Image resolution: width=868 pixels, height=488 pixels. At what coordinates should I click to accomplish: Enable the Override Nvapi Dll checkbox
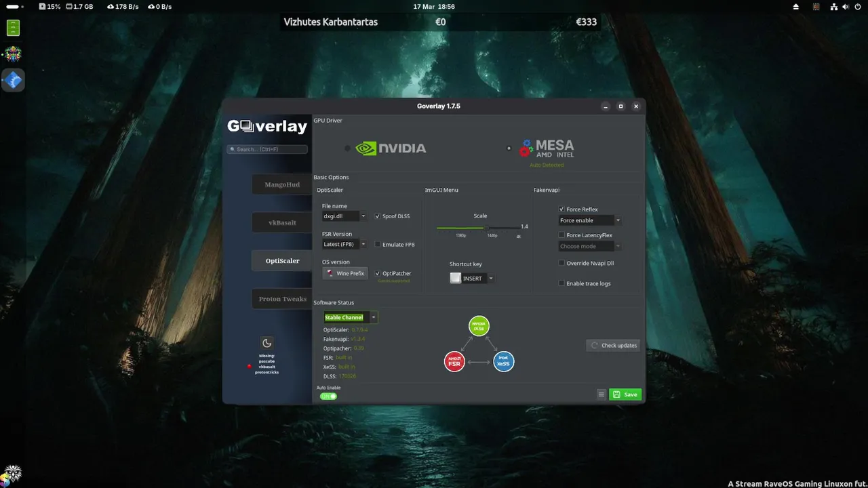pyautogui.click(x=561, y=263)
